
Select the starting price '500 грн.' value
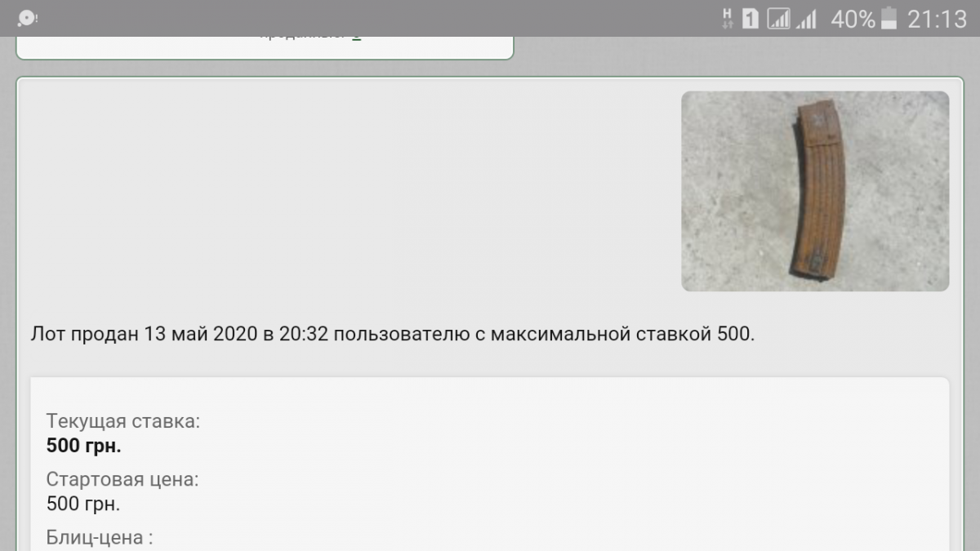83,504
